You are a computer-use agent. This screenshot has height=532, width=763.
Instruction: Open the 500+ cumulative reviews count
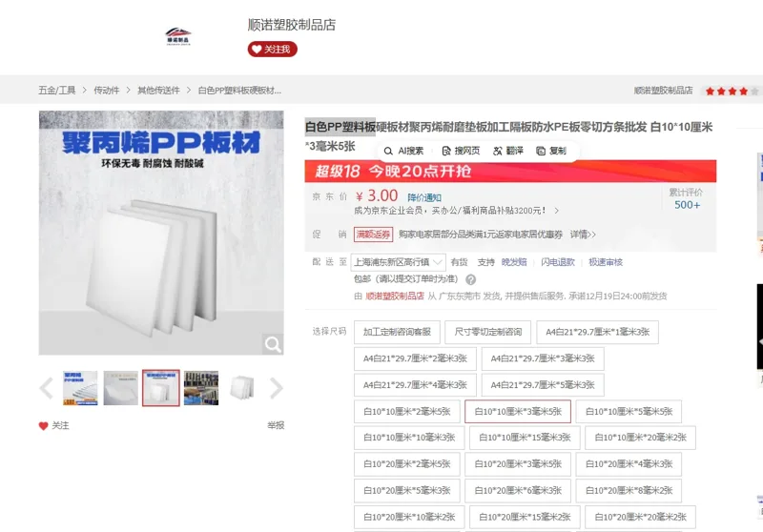[x=687, y=205]
